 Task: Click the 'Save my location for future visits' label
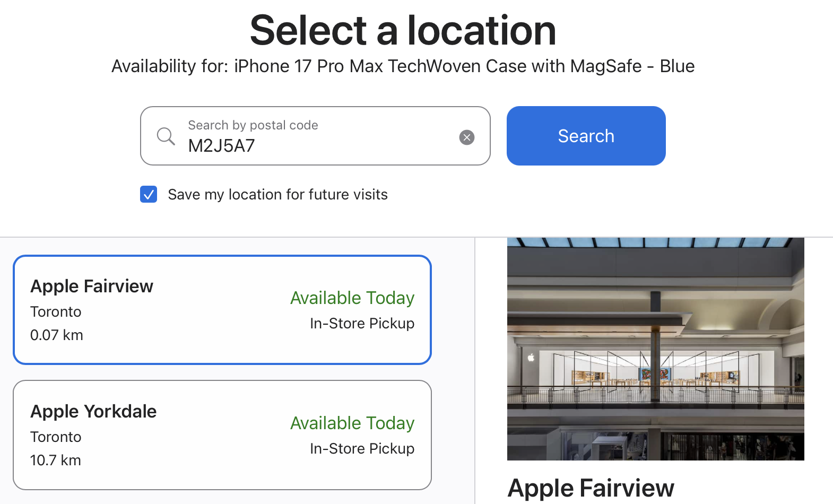[277, 195]
